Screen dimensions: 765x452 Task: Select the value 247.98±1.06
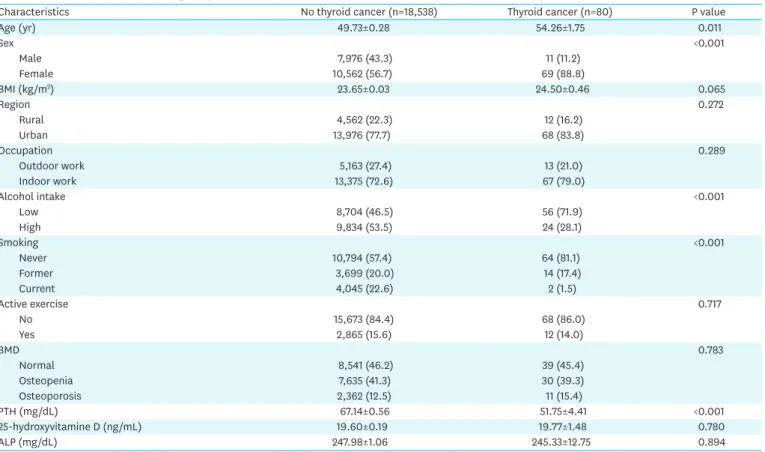360,442
